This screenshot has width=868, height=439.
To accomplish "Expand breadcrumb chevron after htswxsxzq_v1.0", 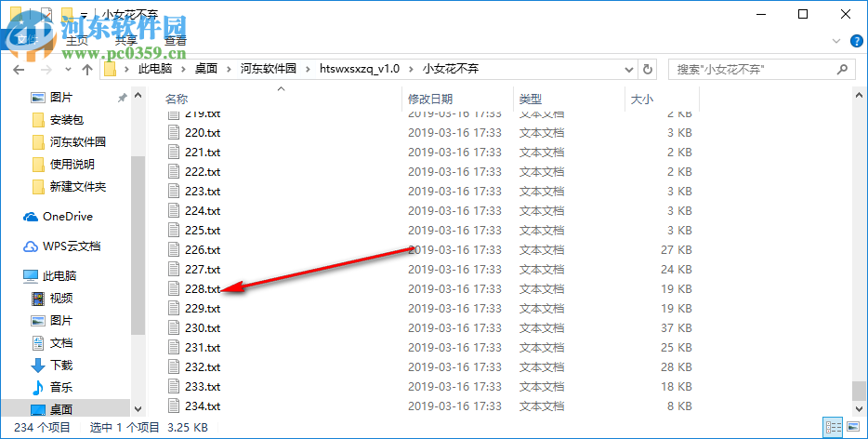I will pyautogui.click(x=411, y=69).
